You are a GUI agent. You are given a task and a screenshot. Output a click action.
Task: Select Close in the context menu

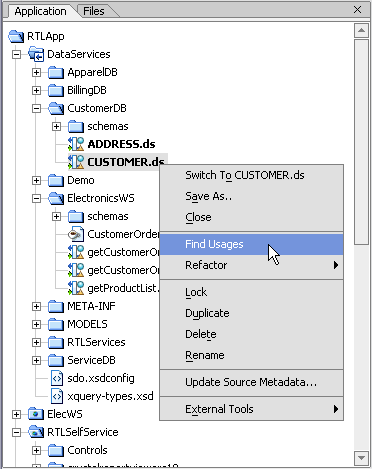tap(251, 217)
